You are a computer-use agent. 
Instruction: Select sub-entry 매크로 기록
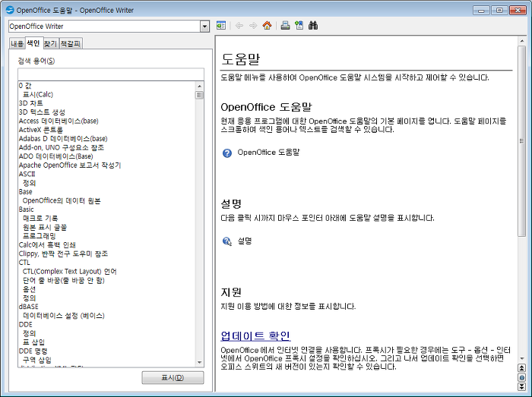[40, 218]
